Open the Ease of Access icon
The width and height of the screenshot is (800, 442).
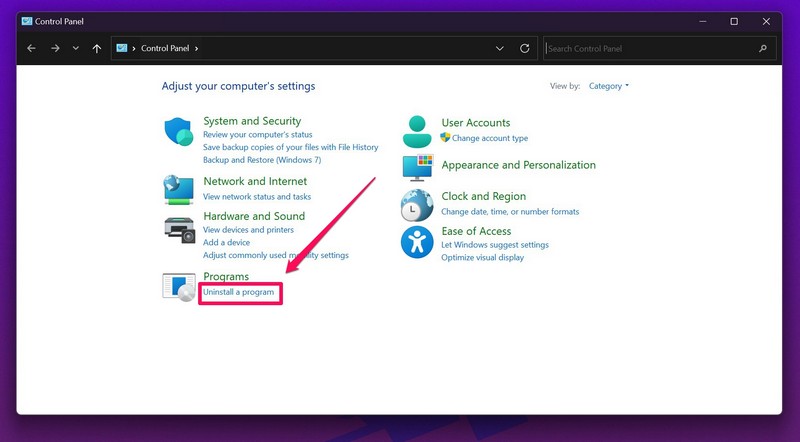[x=417, y=243]
